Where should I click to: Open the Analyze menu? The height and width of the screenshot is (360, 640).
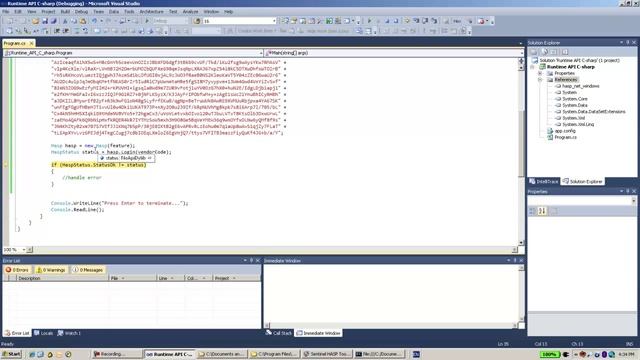(x=190, y=12)
